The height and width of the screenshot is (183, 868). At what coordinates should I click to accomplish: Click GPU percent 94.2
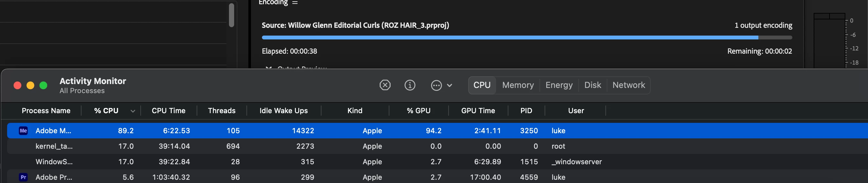click(433, 130)
